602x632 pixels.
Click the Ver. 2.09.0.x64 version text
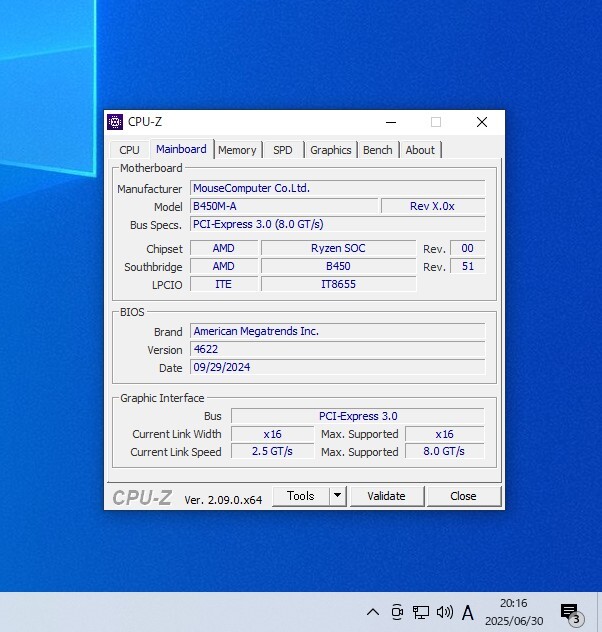[223, 500]
